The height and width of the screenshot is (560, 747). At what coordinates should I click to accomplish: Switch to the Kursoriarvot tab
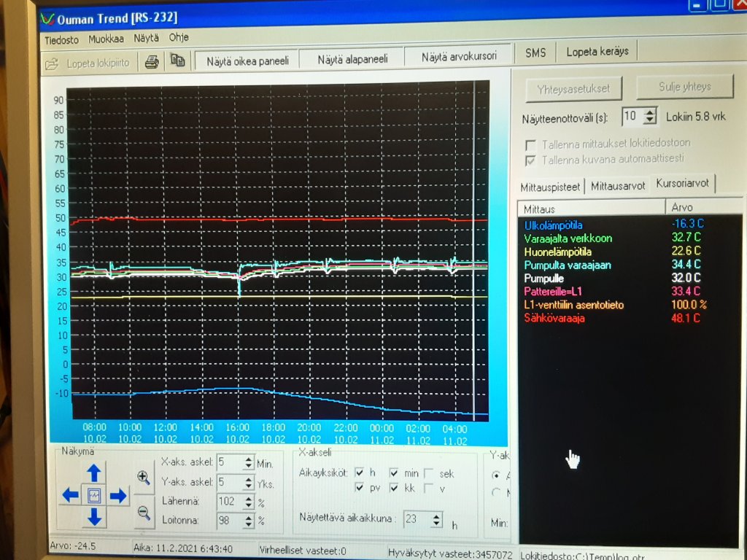[x=682, y=183]
